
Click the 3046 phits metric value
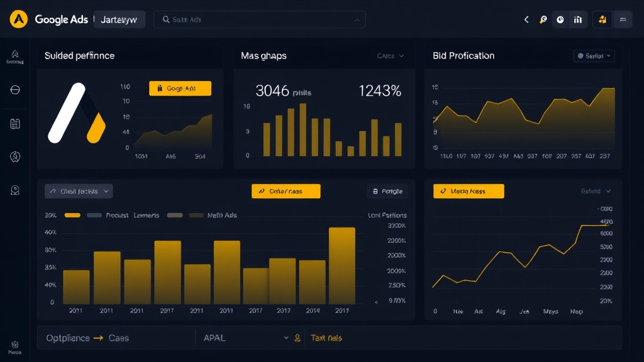(x=284, y=90)
